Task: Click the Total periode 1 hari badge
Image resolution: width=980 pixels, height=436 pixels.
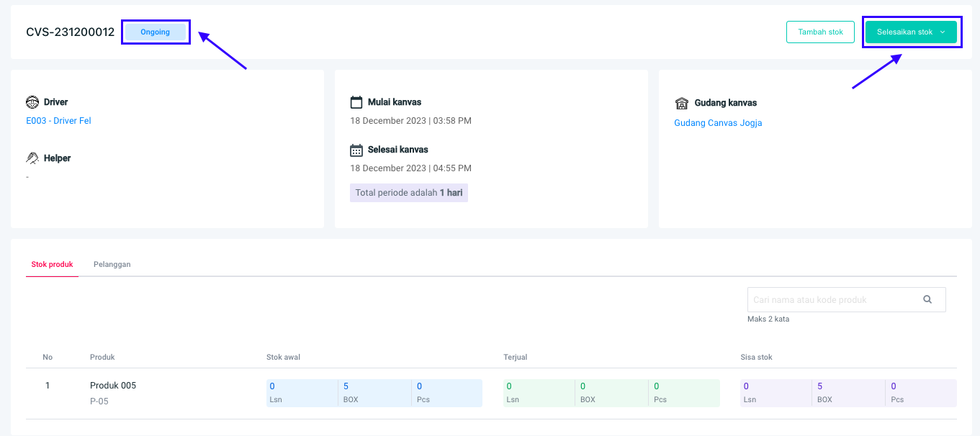Action: coord(408,193)
